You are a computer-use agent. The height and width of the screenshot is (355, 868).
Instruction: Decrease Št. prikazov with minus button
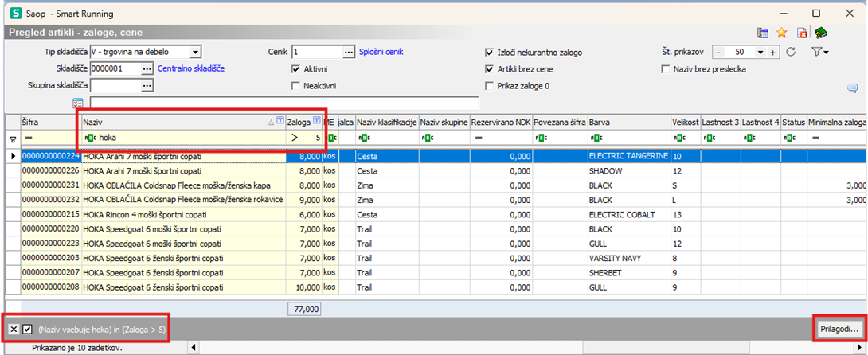pos(718,52)
